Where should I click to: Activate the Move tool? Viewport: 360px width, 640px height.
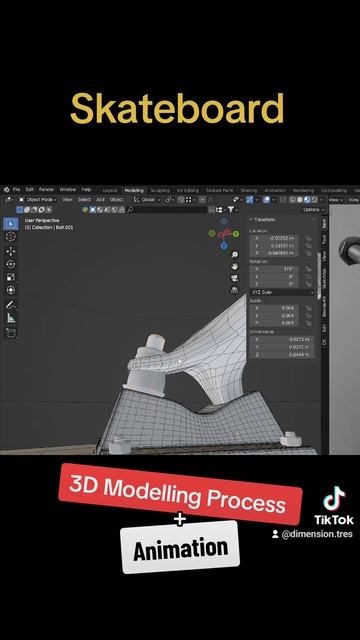coord(11,251)
